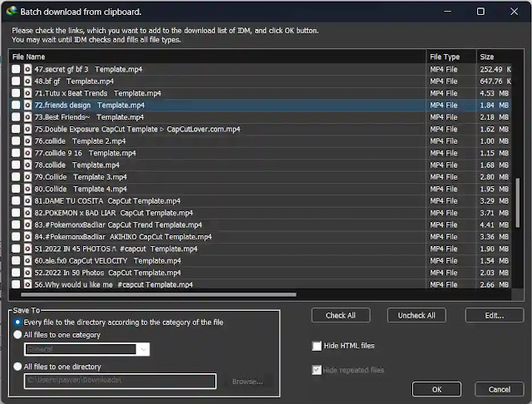Tick checkbox for 75.Double Exposure CapCut Template
This screenshot has height=404, width=532.
[16, 129]
